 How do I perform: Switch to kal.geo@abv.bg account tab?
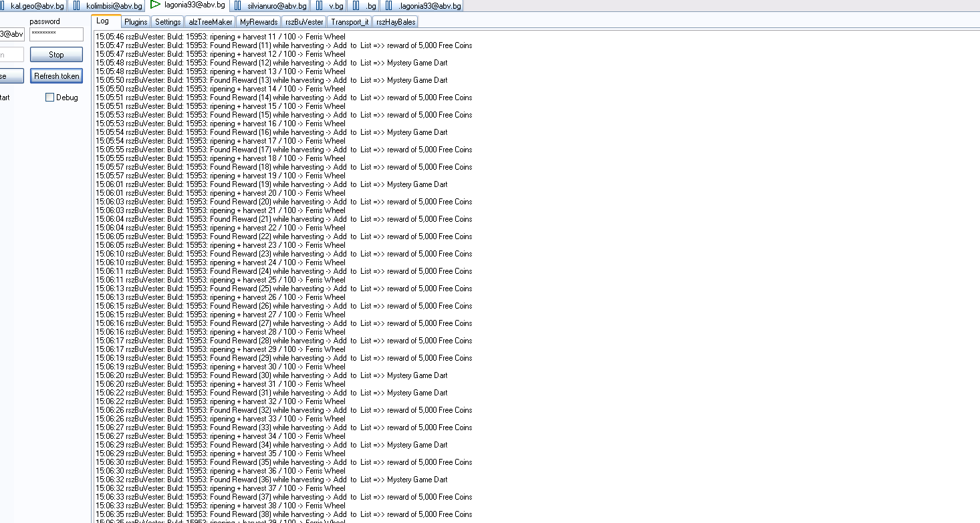[x=33, y=6]
